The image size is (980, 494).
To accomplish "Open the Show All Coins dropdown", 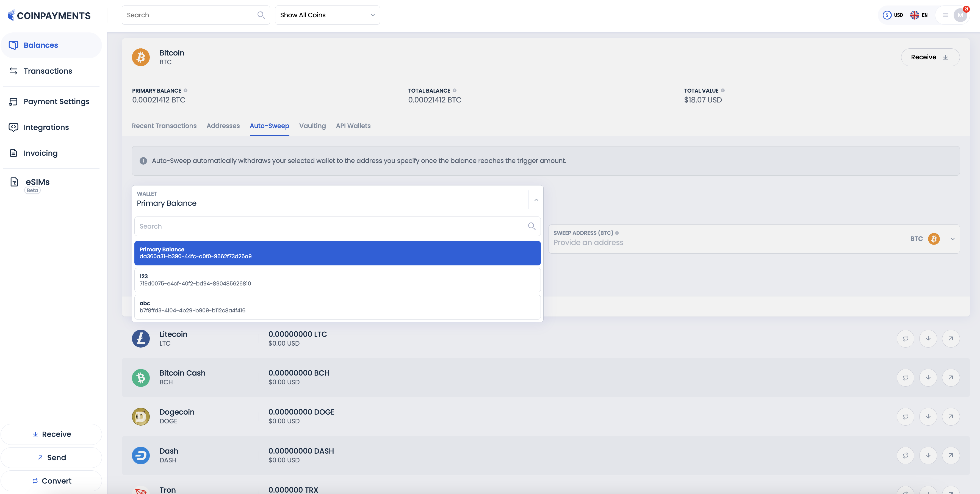I will (x=327, y=15).
